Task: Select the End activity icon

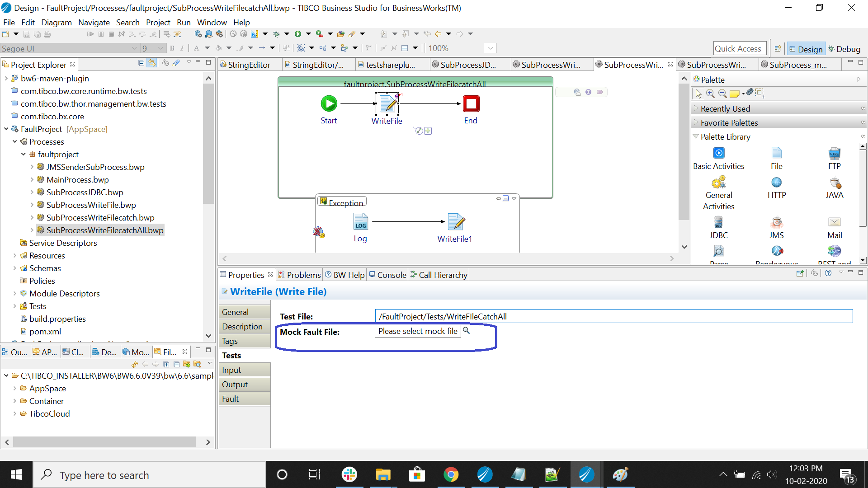Action: coord(471,103)
